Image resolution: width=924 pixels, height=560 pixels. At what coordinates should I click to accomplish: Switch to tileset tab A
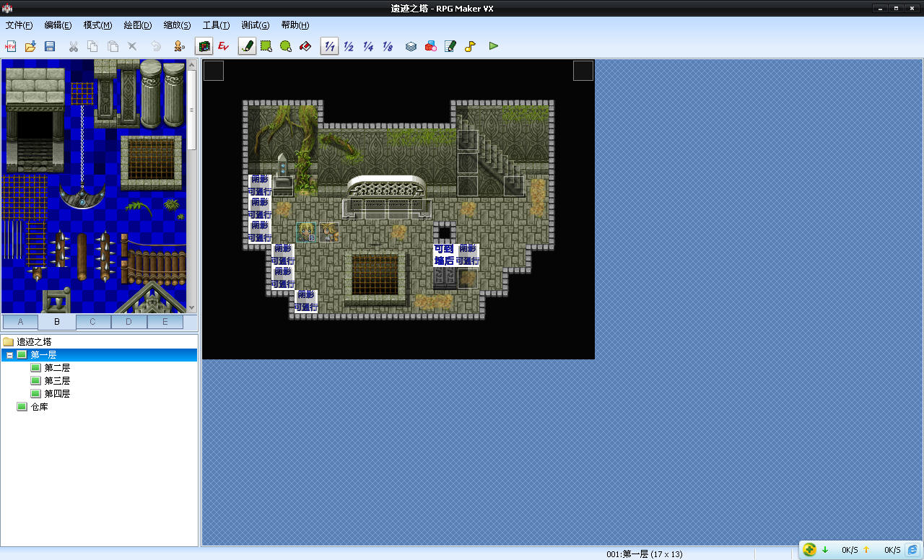click(x=20, y=322)
